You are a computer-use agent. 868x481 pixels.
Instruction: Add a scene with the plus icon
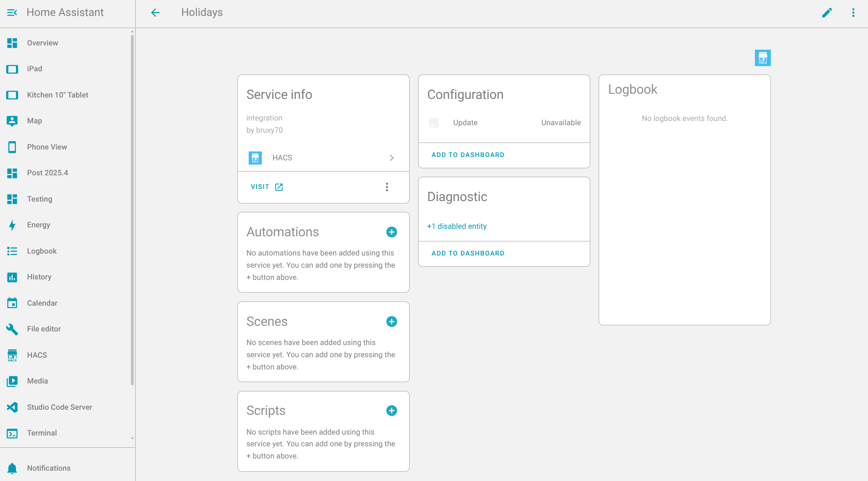click(x=391, y=322)
